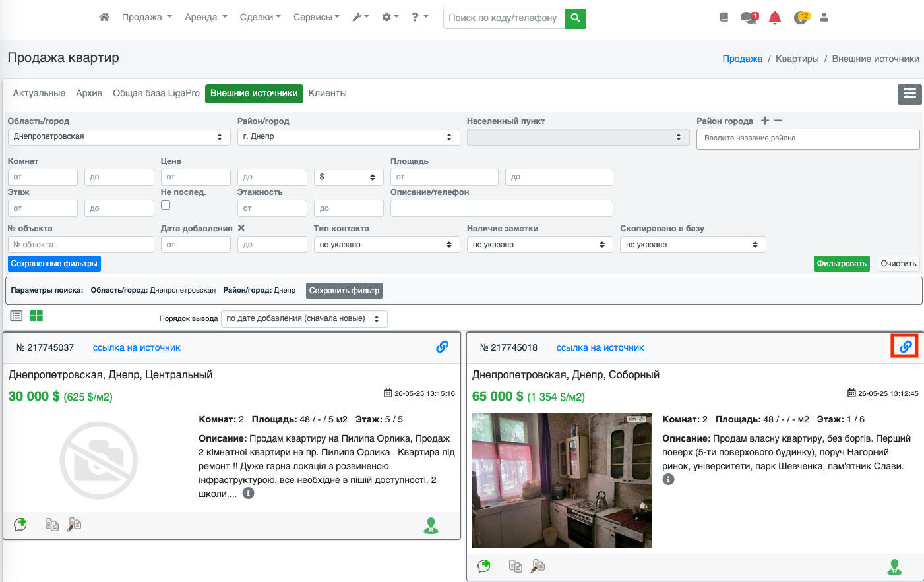Click the kitchen photo thumbnail
This screenshot has width=924, height=582.
[x=562, y=480]
